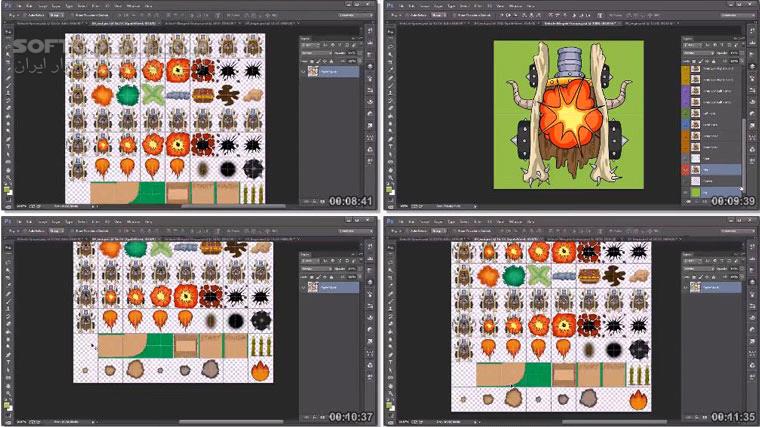Screen dimensions: 760x427
Task: Select the Pen tool in the 00:09:39 window
Action: pos(391,139)
